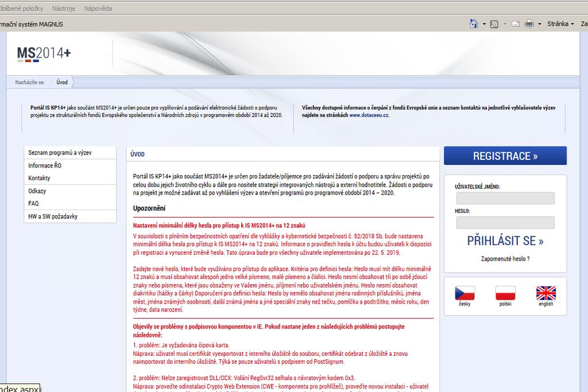588x392 pixels.
Task: Focus the Uživatelské jméno input field
Action: 505,198
